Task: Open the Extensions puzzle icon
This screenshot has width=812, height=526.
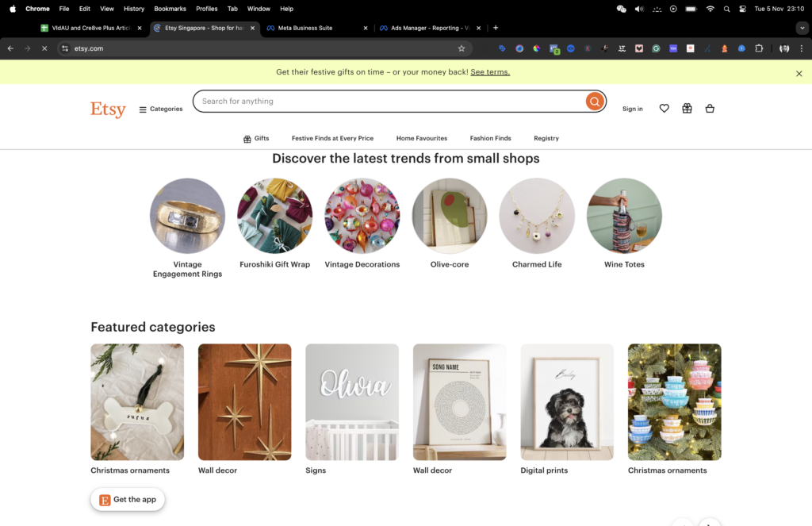Action: [x=759, y=48]
